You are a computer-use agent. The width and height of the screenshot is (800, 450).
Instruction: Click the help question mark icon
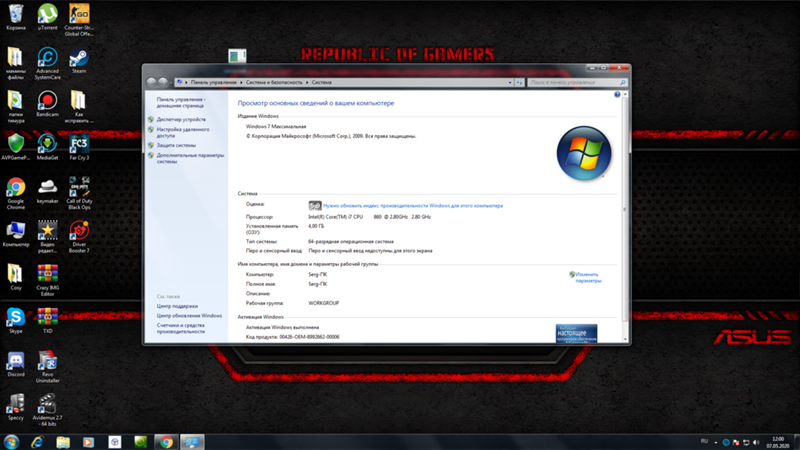(617, 94)
